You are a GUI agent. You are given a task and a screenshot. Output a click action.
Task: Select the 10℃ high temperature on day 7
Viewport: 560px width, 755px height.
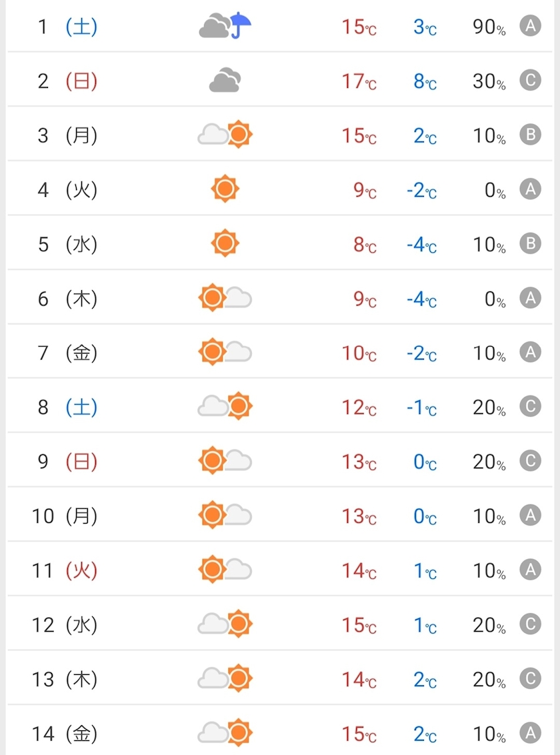359,353
